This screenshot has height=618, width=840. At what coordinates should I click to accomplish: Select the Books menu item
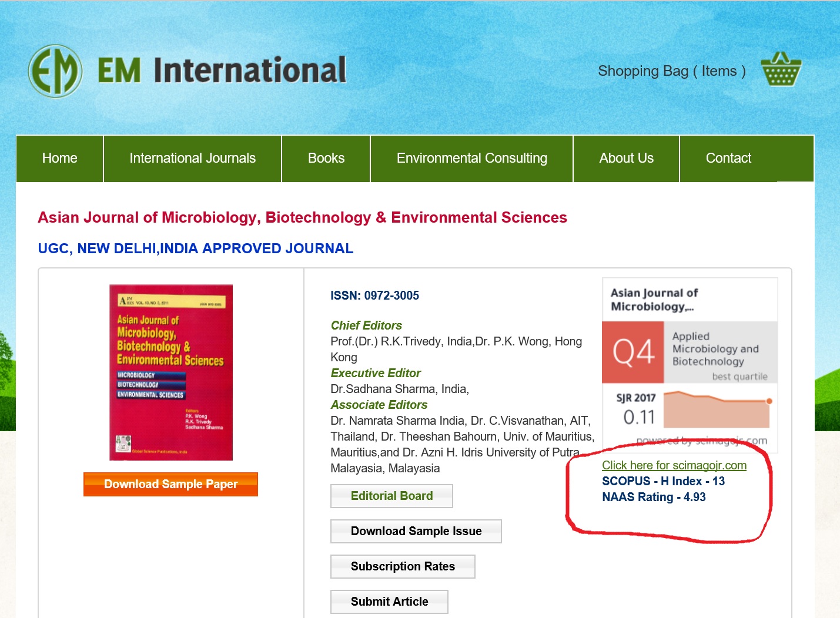[326, 159]
